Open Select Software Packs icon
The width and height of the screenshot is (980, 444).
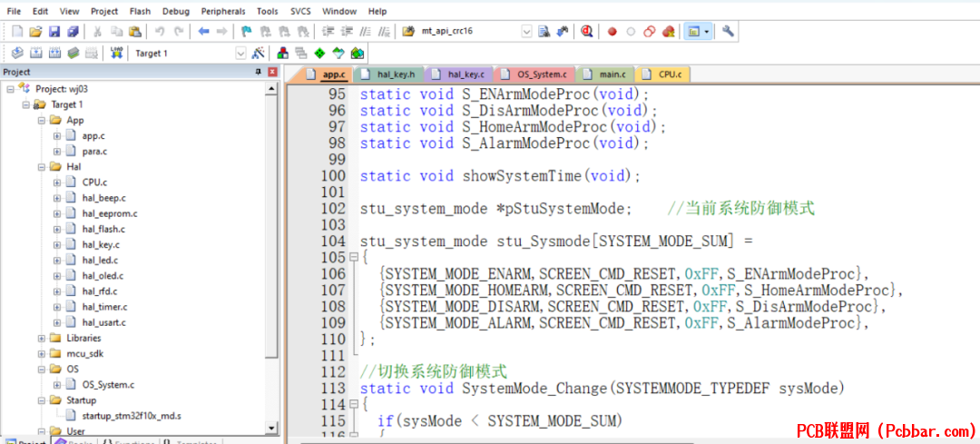click(x=338, y=54)
